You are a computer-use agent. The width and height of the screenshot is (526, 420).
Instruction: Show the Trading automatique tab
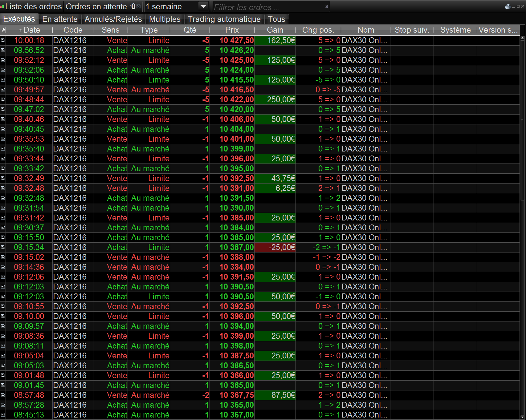[224, 19]
